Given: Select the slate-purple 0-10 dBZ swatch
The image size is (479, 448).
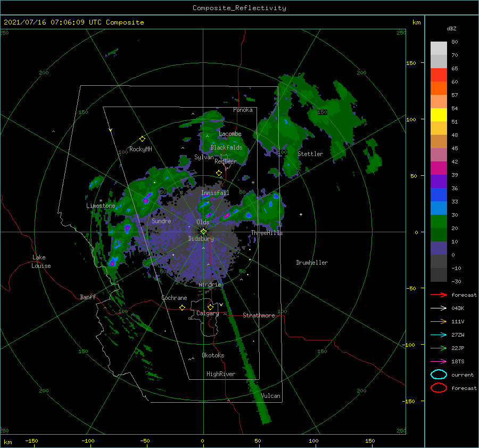Looking at the screenshot, I should (439, 248).
